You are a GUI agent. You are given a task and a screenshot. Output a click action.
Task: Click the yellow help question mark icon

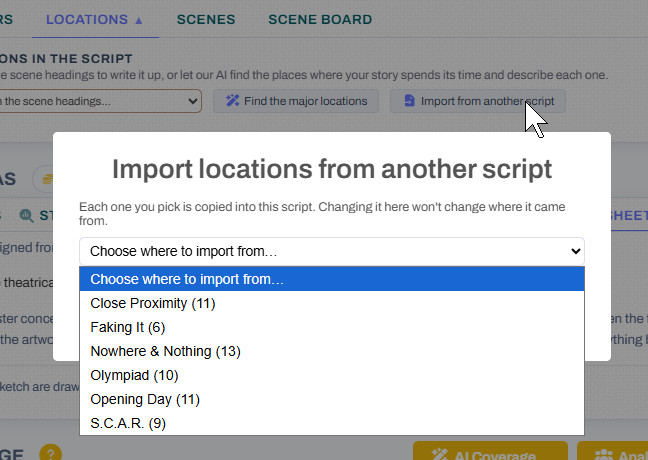[x=50, y=453]
